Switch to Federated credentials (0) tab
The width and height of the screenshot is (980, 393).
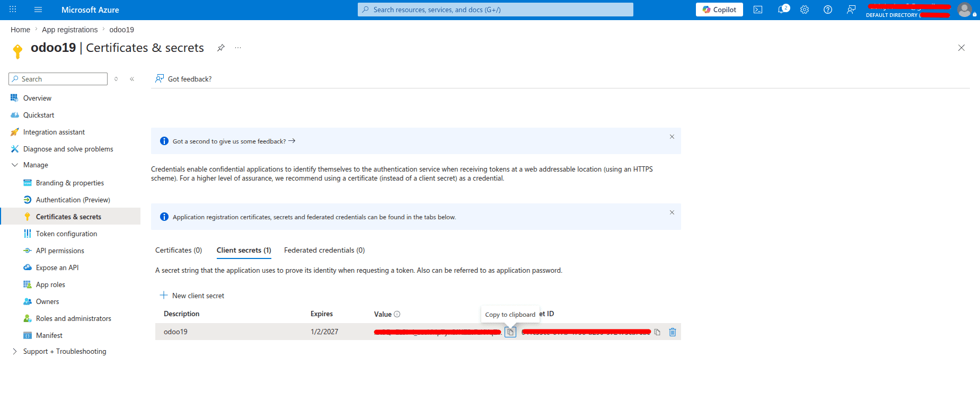coord(324,250)
